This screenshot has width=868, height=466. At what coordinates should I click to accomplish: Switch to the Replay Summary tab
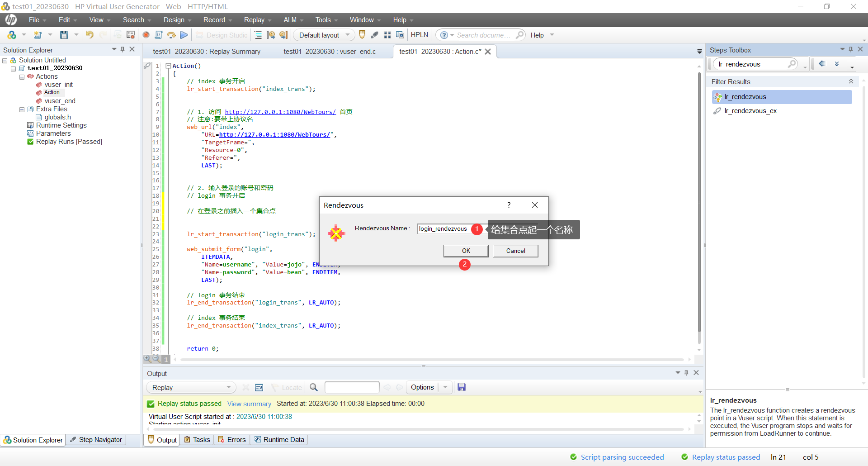[x=207, y=52]
